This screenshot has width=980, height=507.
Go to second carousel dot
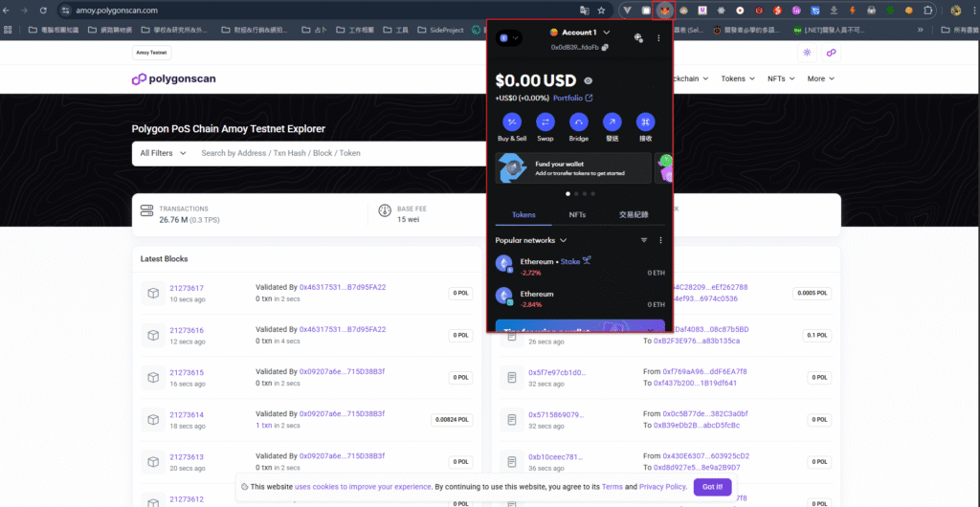[576, 194]
